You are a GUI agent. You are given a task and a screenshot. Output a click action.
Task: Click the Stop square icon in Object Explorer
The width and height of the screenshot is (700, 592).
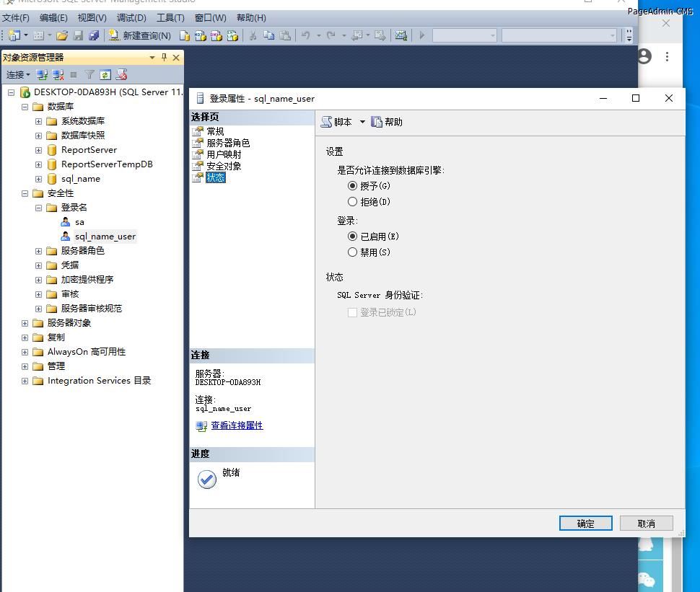pos(74,75)
